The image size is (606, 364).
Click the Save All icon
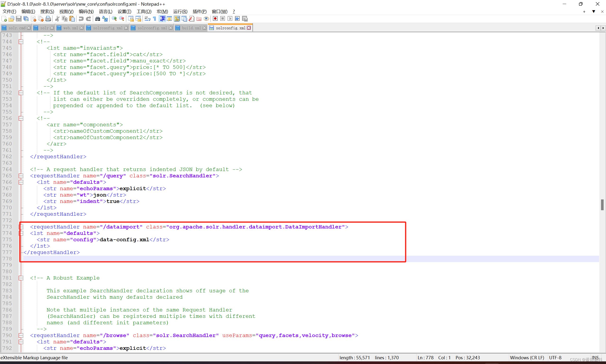tap(26, 19)
